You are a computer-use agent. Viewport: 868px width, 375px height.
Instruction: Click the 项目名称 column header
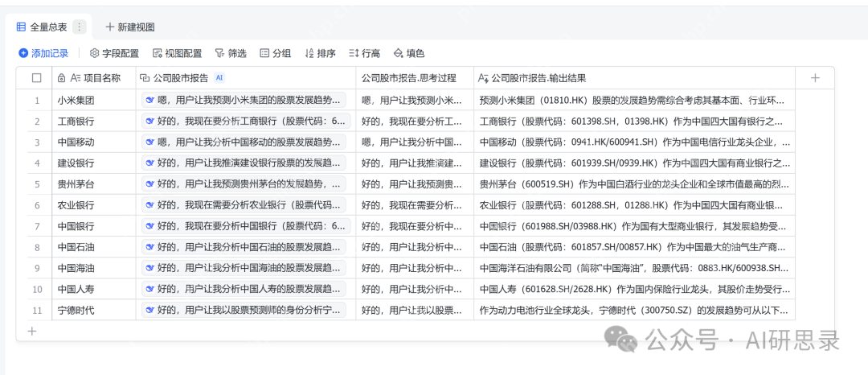click(x=93, y=78)
